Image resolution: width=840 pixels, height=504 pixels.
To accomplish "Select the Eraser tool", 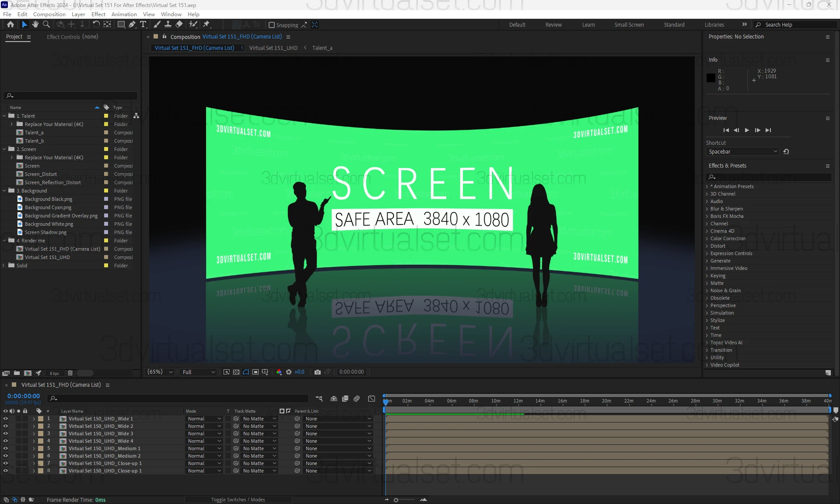I will click(179, 24).
